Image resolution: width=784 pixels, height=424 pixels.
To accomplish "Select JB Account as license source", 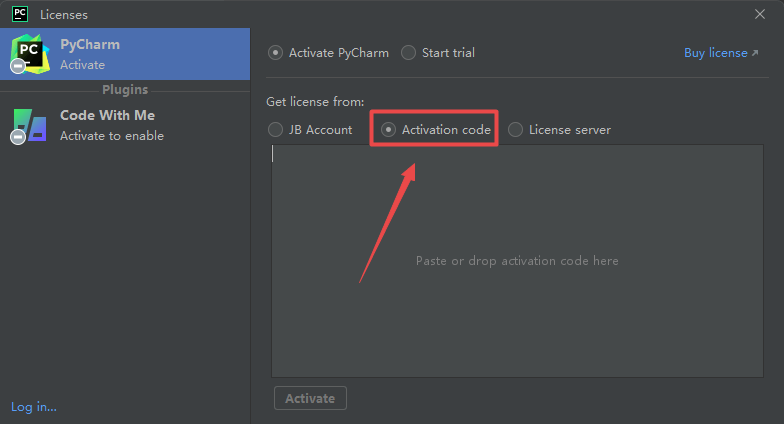I will point(276,129).
